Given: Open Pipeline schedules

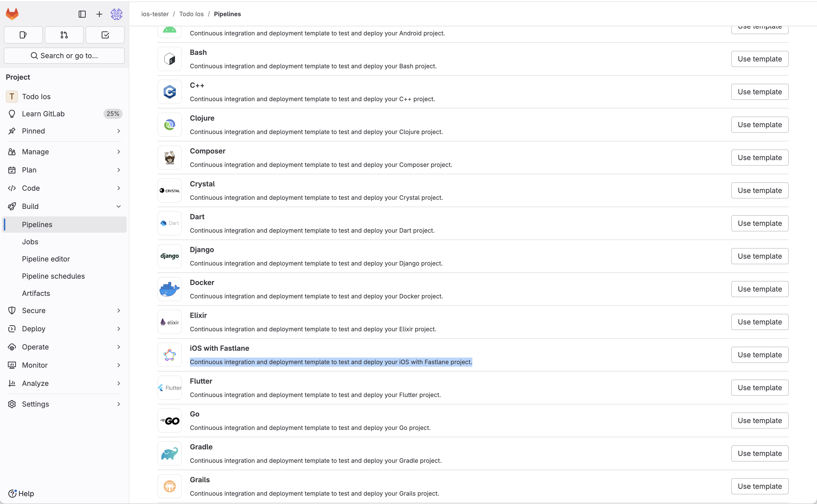Looking at the screenshot, I should (x=65, y=276).
